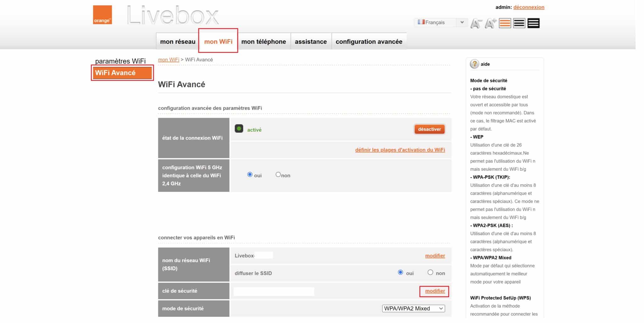The width and height of the screenshot is (644, 323).
Task: Open the mon WiFi tab
Action: coord(218,42)
